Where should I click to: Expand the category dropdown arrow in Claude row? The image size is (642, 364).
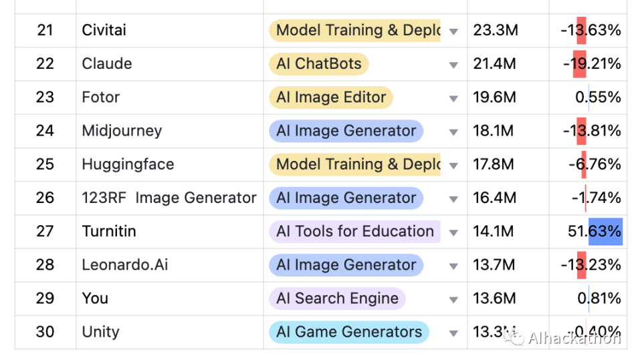[453, 65]
